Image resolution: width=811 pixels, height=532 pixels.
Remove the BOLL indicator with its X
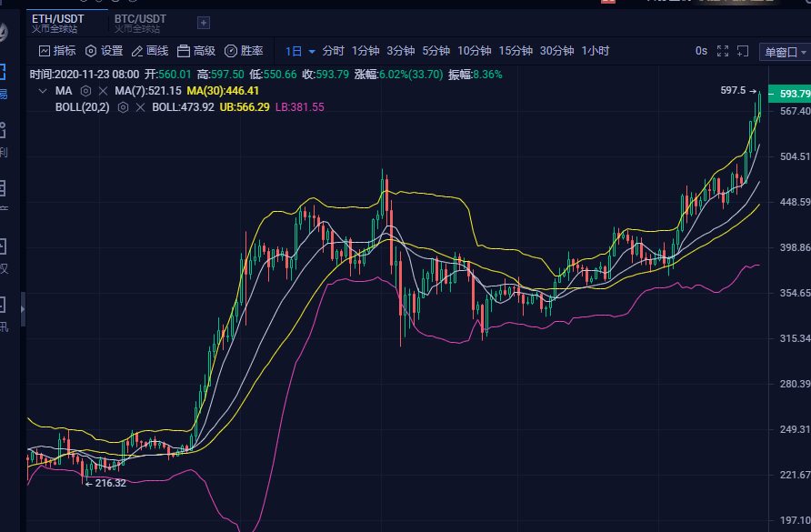tap(140, 107)
